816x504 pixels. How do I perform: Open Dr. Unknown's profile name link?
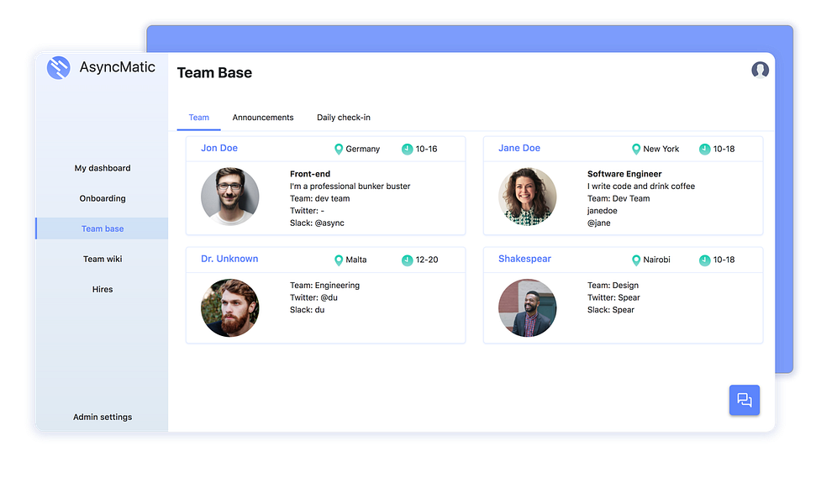tap(229, 259)
